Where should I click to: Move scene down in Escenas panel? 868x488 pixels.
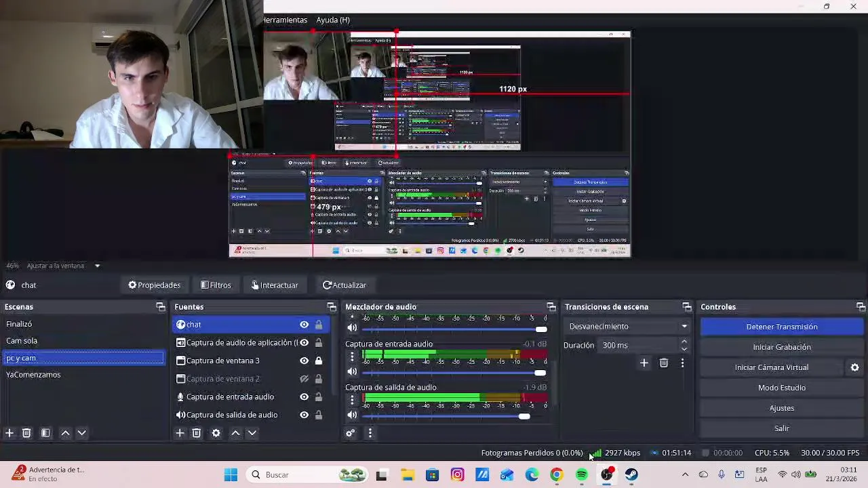point(81,433)
